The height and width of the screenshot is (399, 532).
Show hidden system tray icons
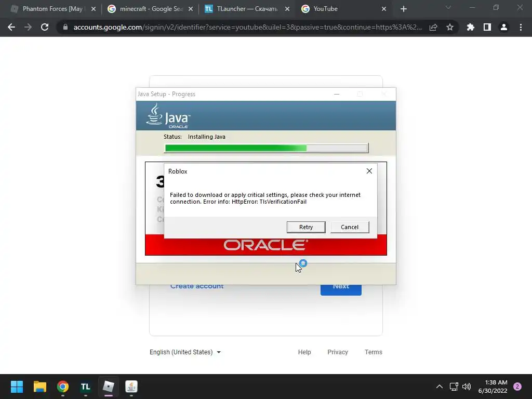pyautogui.click(x=440, y=387)
